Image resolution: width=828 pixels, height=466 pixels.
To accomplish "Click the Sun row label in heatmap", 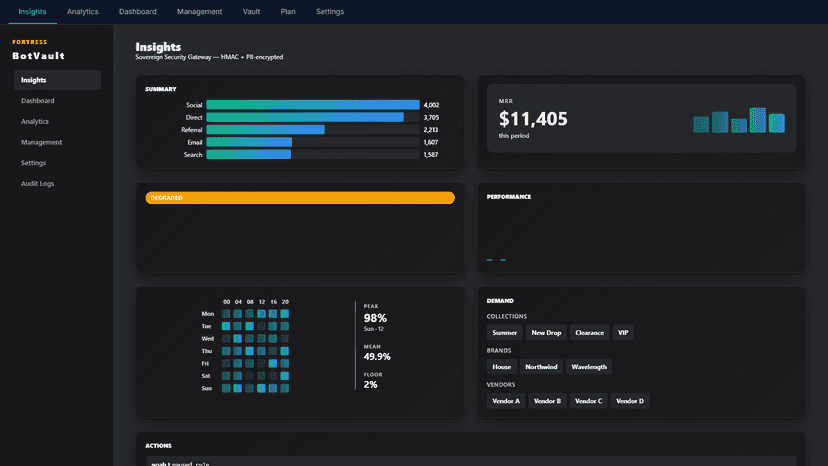I will click(206, 388).
